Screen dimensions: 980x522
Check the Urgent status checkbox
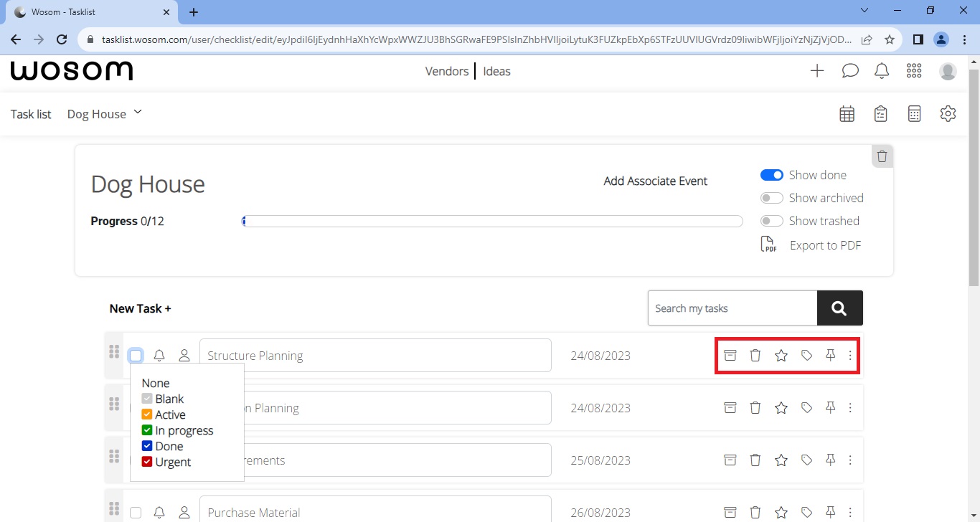coord(147,462)
